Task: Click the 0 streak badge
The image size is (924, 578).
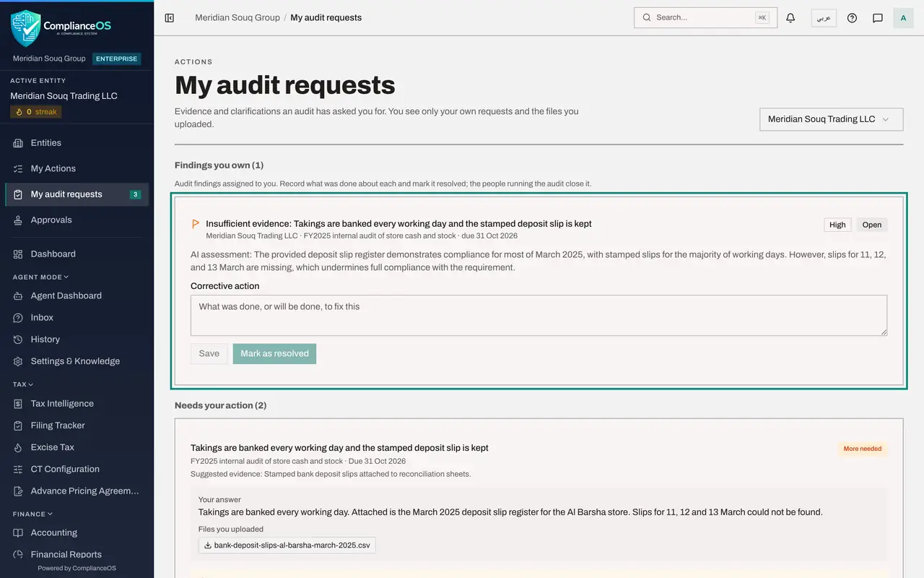Action: coord(36,112)
